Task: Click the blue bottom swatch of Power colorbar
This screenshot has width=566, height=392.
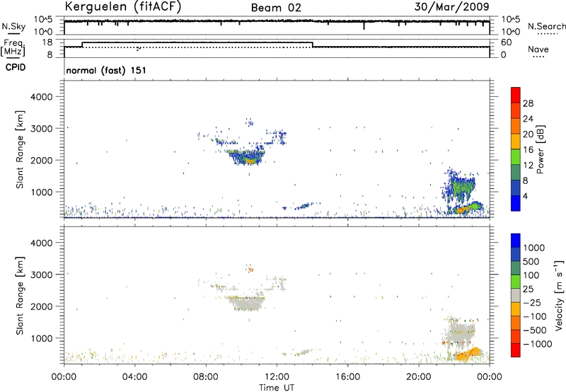Action: tap(516, 203)
